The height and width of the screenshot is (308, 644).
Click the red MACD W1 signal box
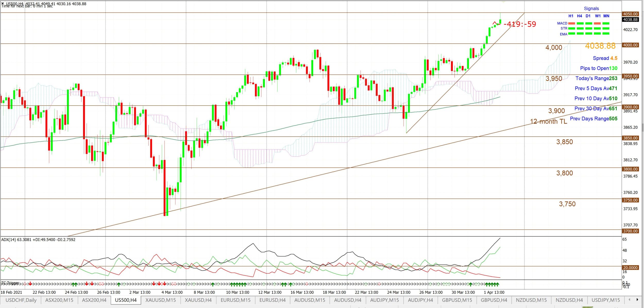tap(597, 23)
